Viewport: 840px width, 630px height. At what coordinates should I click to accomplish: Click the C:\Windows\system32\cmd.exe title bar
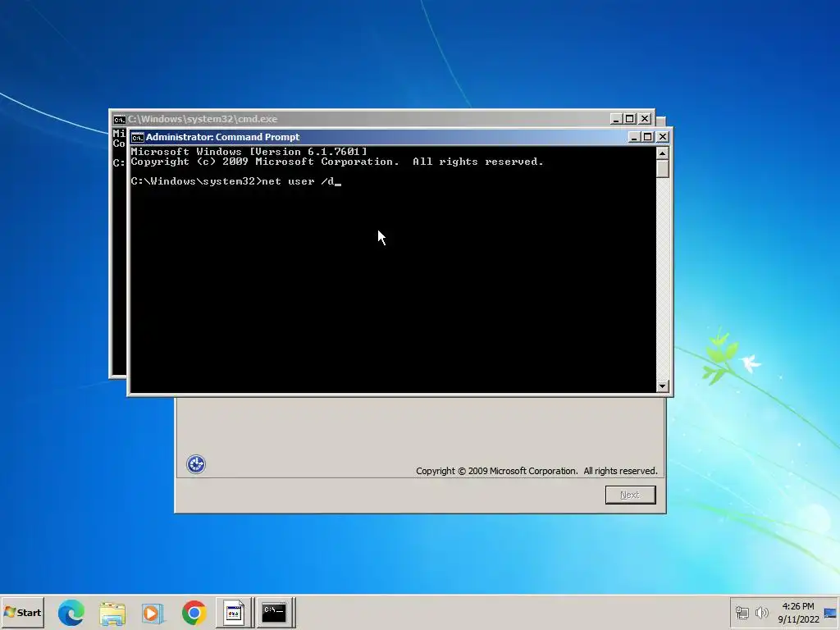pos(381,119)
